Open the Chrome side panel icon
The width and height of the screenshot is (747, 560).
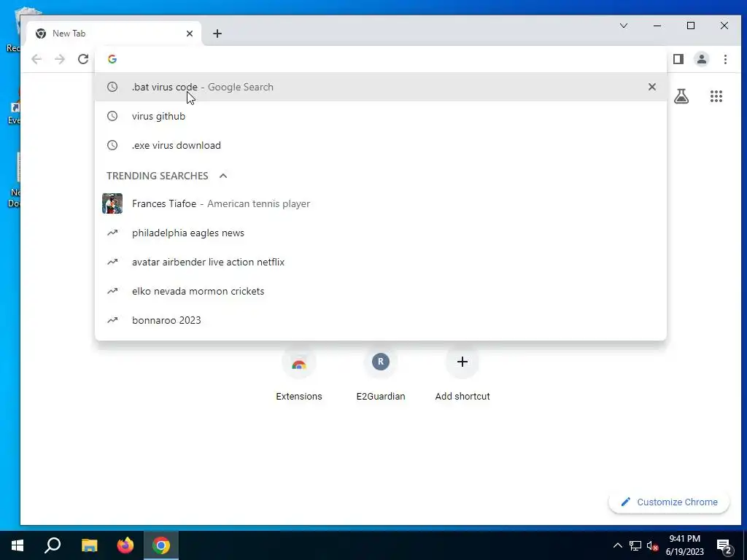(x=678, y=59)
